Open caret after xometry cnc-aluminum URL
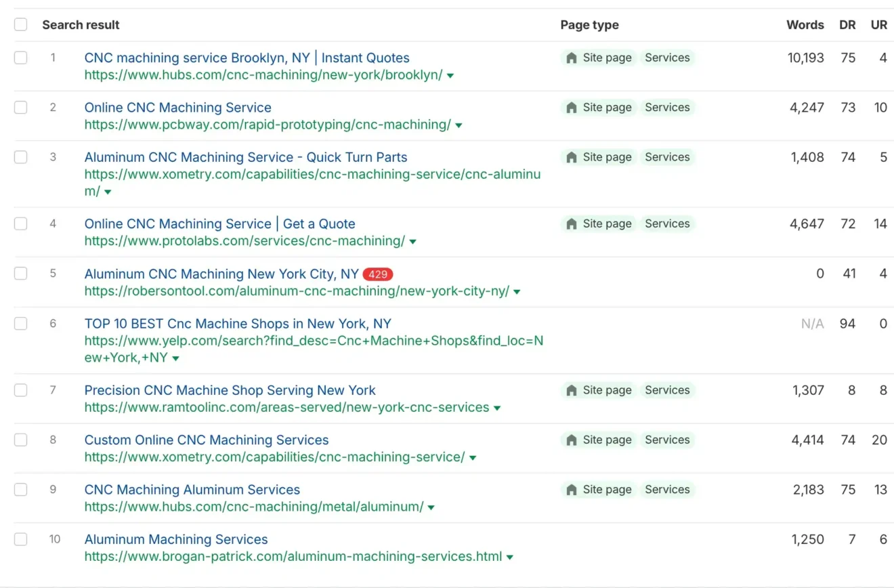Image resolution: width=894 pixels, height=588 pixels. (x=108, y=192)
